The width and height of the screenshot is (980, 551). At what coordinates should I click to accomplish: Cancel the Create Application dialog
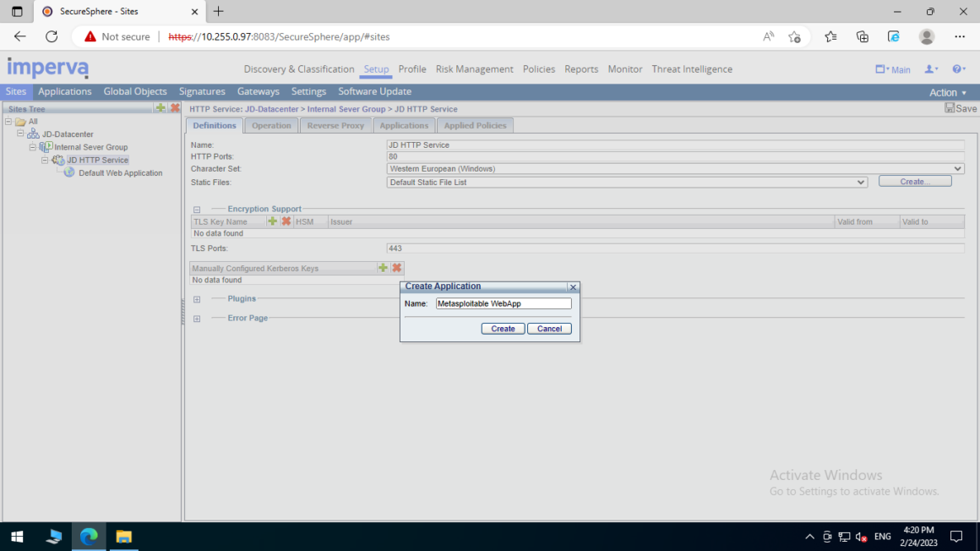(x=549, y=328)
